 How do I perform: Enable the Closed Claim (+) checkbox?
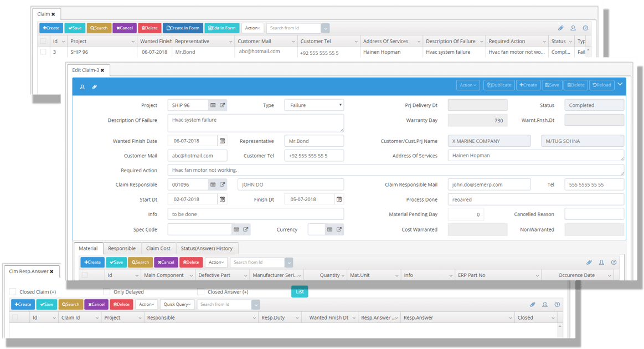[x=13, y=292]
